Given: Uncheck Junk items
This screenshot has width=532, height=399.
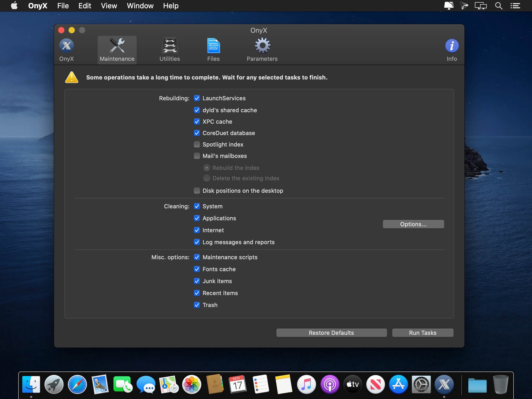Looking at the screenshot, I should tap(197, 281).
